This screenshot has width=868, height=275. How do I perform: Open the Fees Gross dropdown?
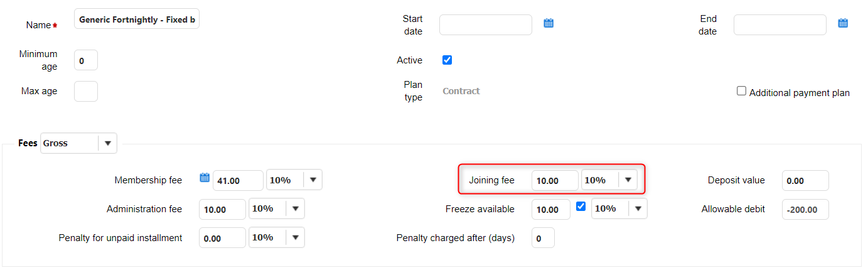[x=107, y=143]
